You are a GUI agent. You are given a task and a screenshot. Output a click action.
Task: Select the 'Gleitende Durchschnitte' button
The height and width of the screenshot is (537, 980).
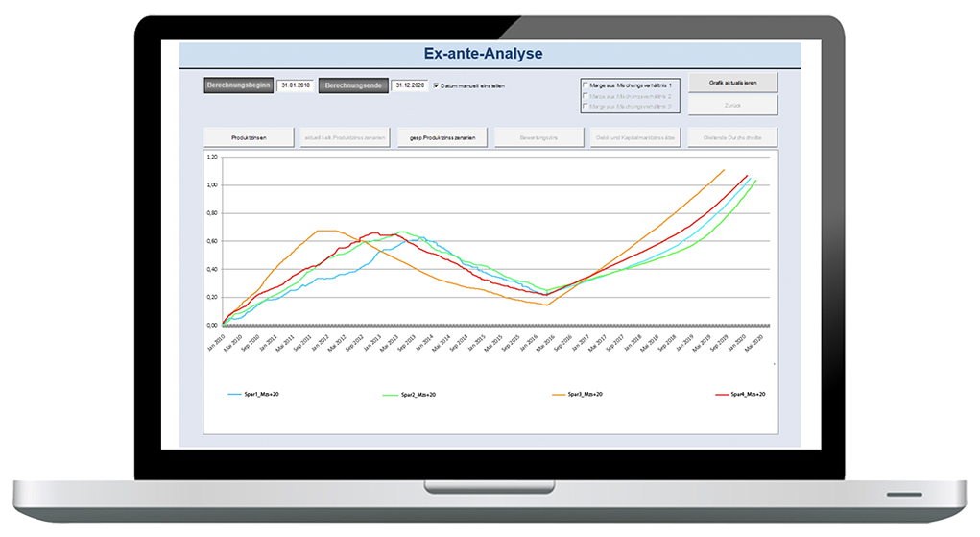(732, 138)
